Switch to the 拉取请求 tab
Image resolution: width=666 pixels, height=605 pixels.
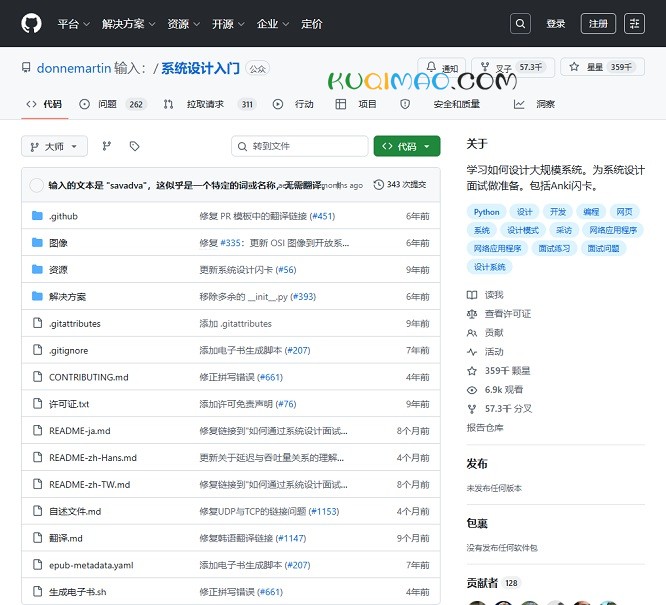click(210, 104)
